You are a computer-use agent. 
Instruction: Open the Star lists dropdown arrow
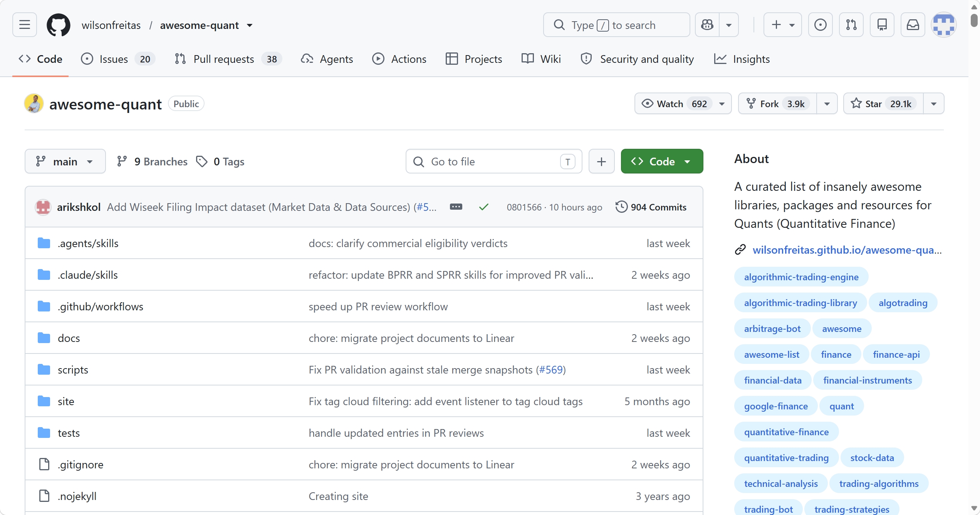(x=934, y=104)
